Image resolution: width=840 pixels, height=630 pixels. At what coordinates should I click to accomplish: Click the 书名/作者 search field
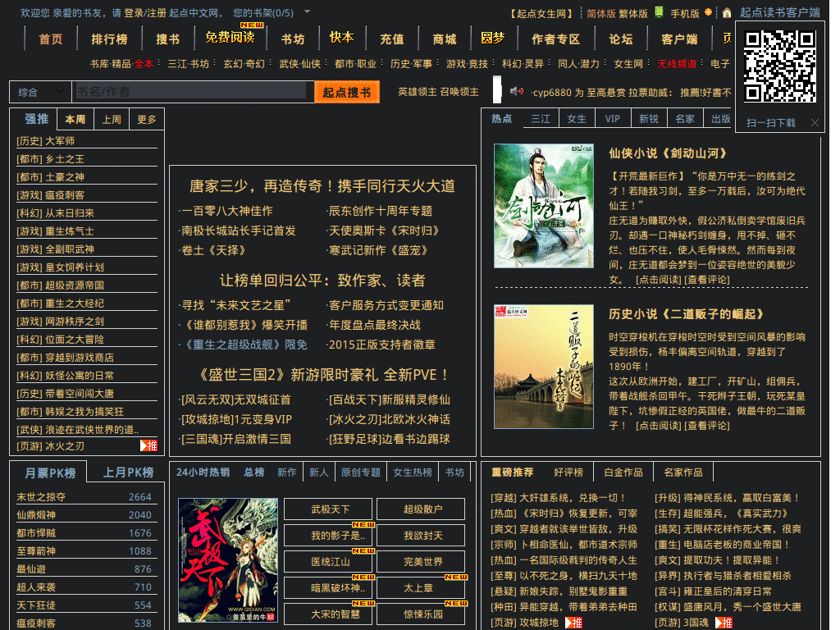click(x=191, y=91)
